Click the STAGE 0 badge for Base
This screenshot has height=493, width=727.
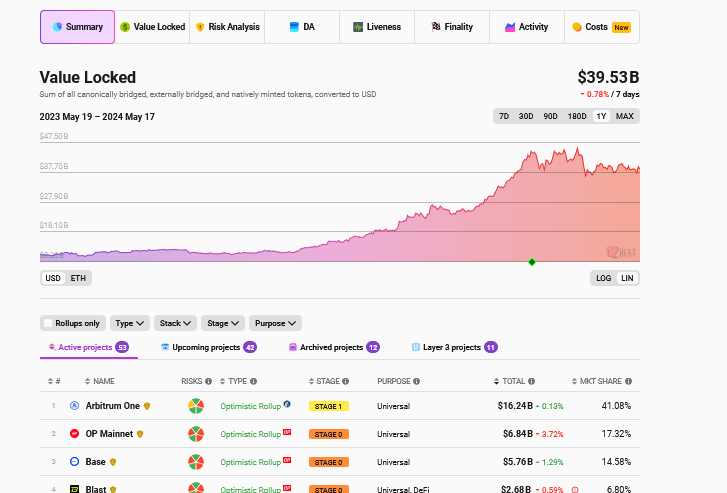pos(329,462)
